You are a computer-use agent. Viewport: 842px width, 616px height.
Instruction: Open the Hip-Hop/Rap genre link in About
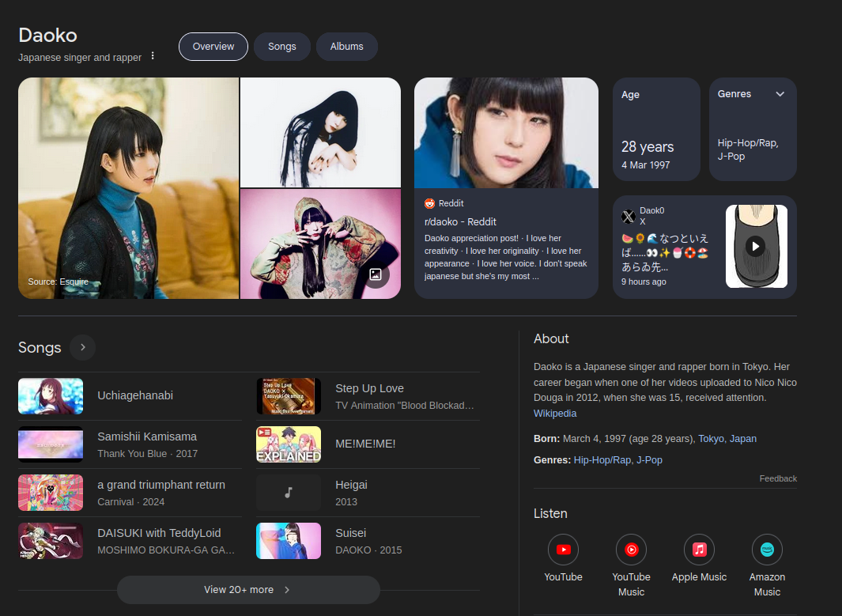coord(602,460)
